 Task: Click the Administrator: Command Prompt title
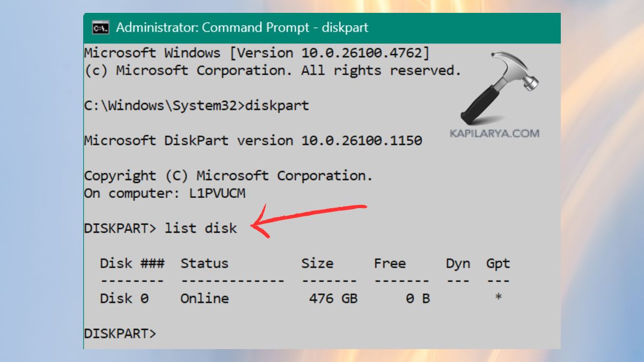[240, 27]
